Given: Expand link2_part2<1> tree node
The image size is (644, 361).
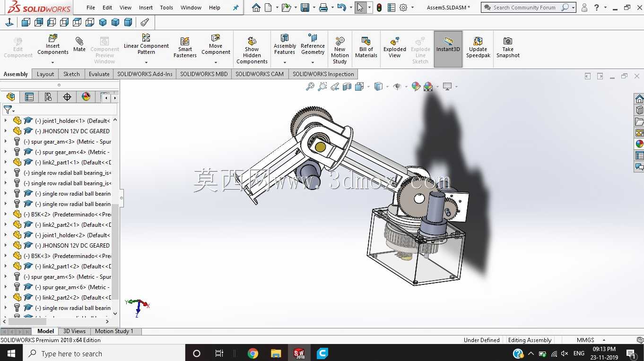Looking at the screenshot, I should tap(6, 224).
